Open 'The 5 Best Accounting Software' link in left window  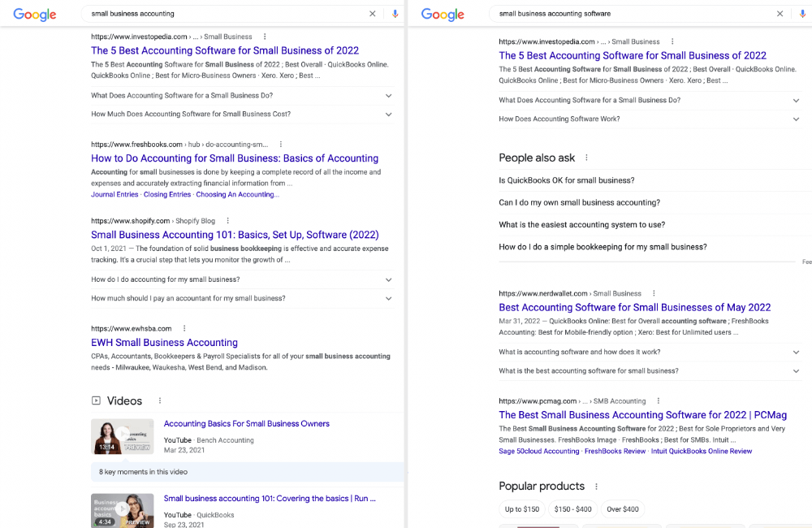(225, 51)
